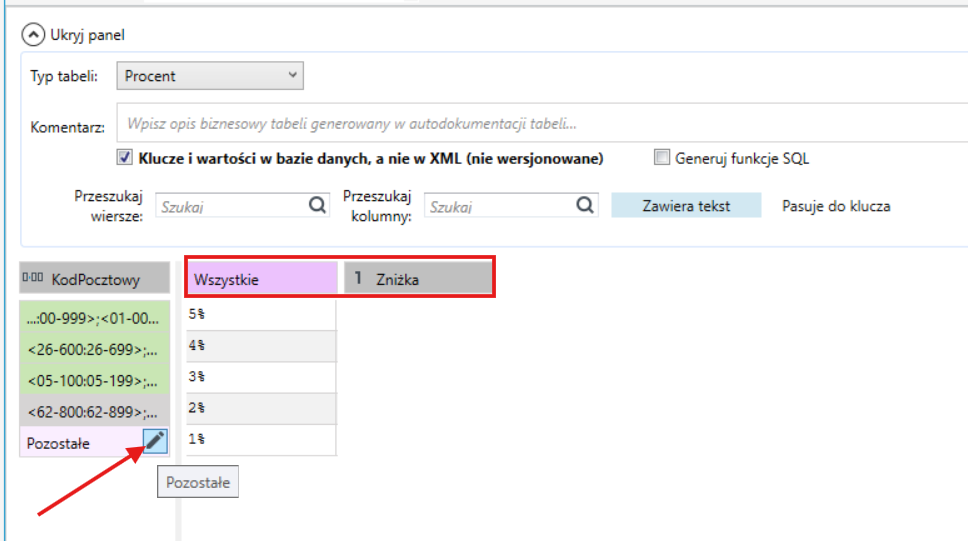
Task: Click search magnifier in Przeszukaj wiersze field
Action: coord(317,205)
